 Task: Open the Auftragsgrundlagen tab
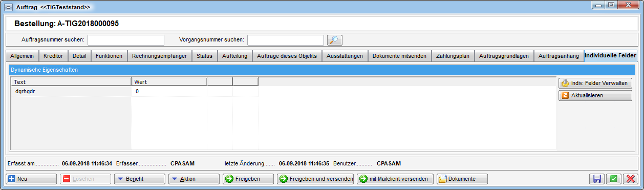pyautogui.click(x=504, y=56)
